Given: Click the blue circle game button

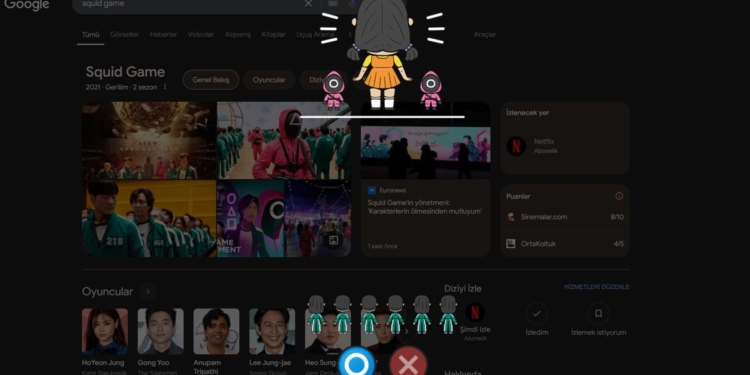Looking at the screenshot, I should (x=356, y=364).
